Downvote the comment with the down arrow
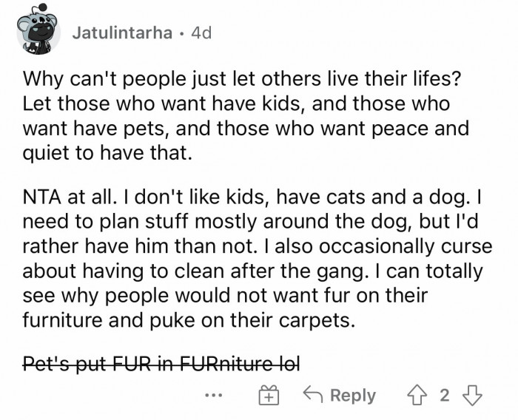Screen dimensions: 518x420 click(x=471, y=395)
